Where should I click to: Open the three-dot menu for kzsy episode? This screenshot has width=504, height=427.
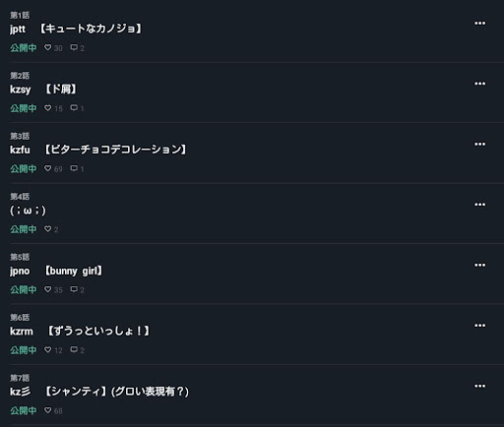click(x=479, y=84)
